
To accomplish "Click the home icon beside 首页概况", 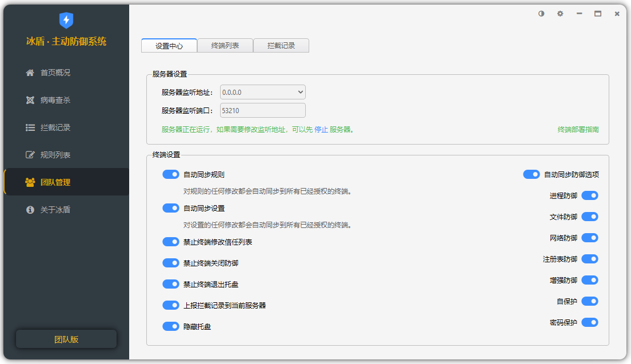I will coord(30,73).
